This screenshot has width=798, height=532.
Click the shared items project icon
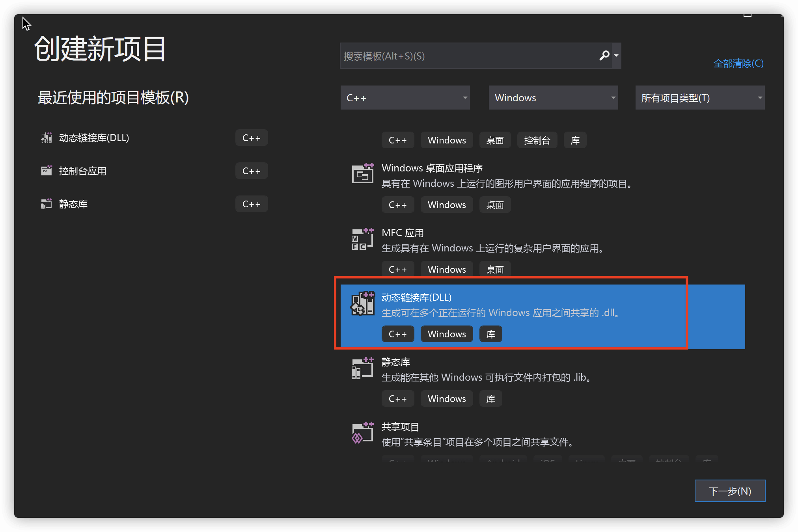(362, 433)
